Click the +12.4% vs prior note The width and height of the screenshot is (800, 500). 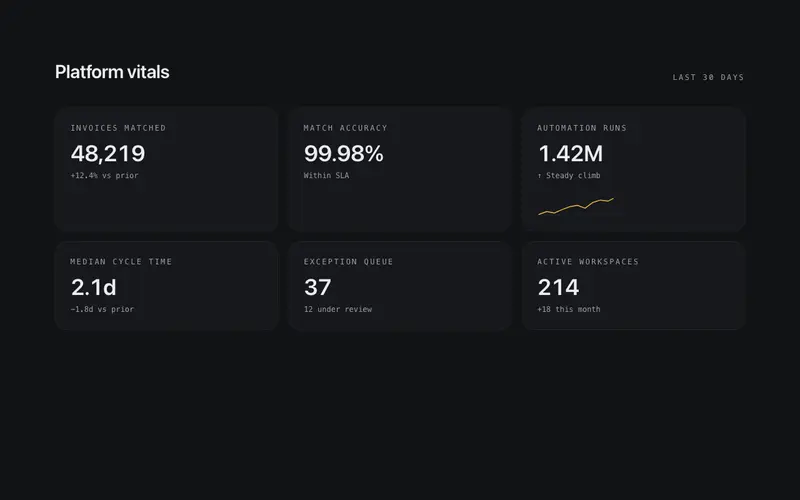(104, 176)
